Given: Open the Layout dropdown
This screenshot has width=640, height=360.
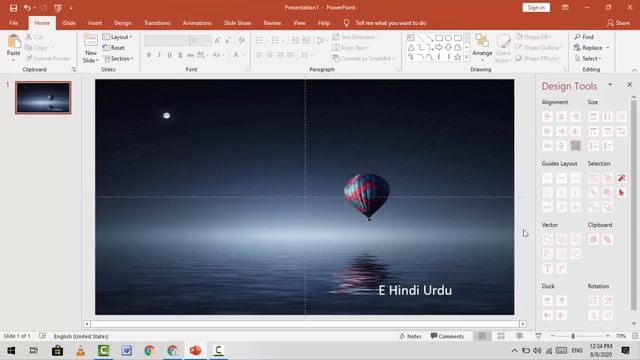Looking at the screenshot, I should (x=118, y=37).
